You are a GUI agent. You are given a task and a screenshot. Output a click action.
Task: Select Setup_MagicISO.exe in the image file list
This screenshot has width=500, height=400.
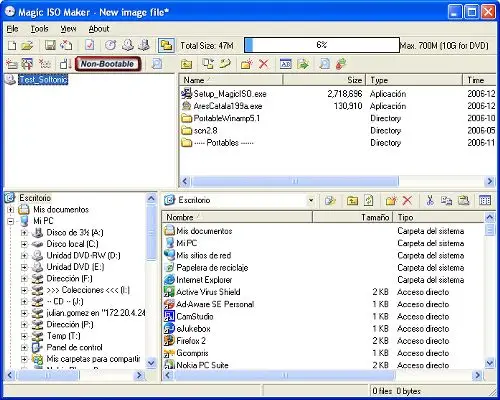pyautogui.click(x=230, y=94)
